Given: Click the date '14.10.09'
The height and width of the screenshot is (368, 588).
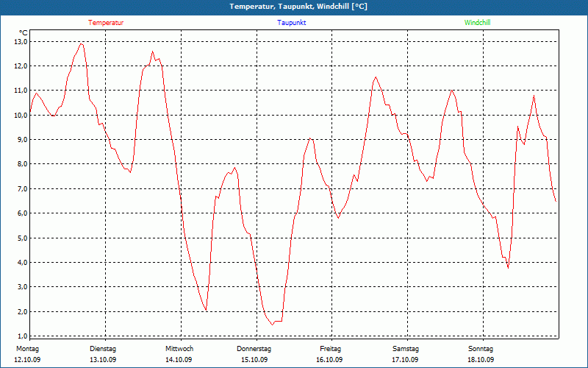Looking at the screenshot, I should coord(179,360).
